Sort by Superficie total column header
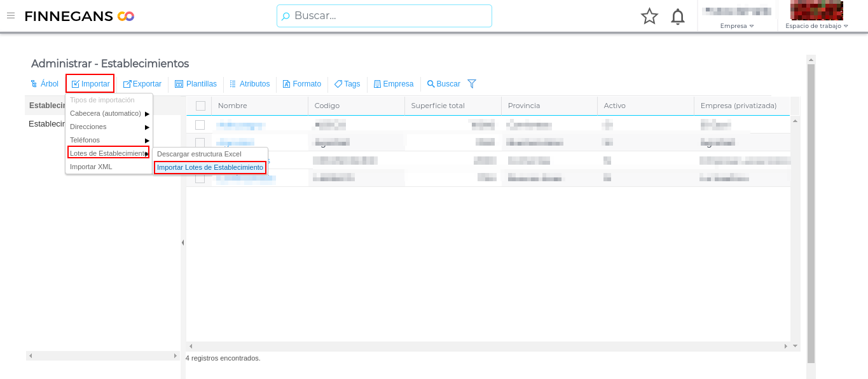The image size is (868, 379). [x=453, y=106]
